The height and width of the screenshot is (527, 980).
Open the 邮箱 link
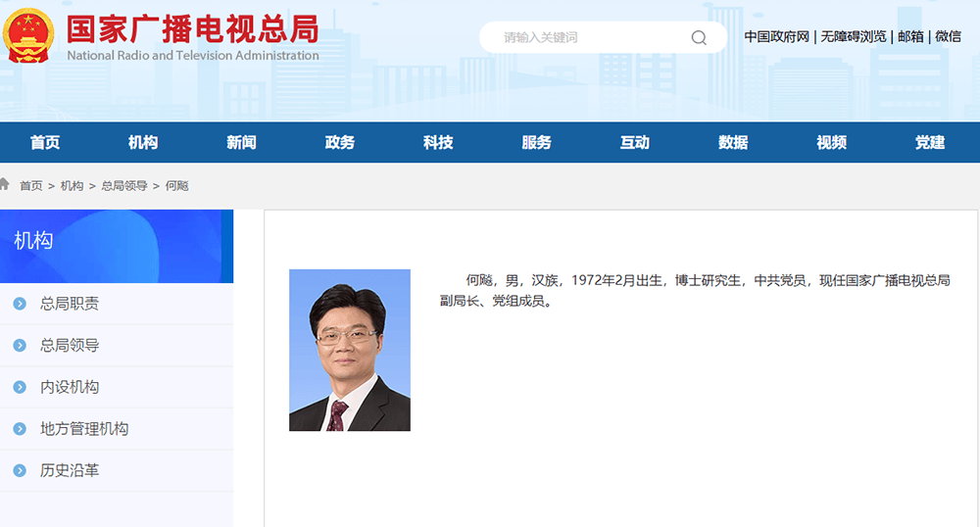point(910,37)
